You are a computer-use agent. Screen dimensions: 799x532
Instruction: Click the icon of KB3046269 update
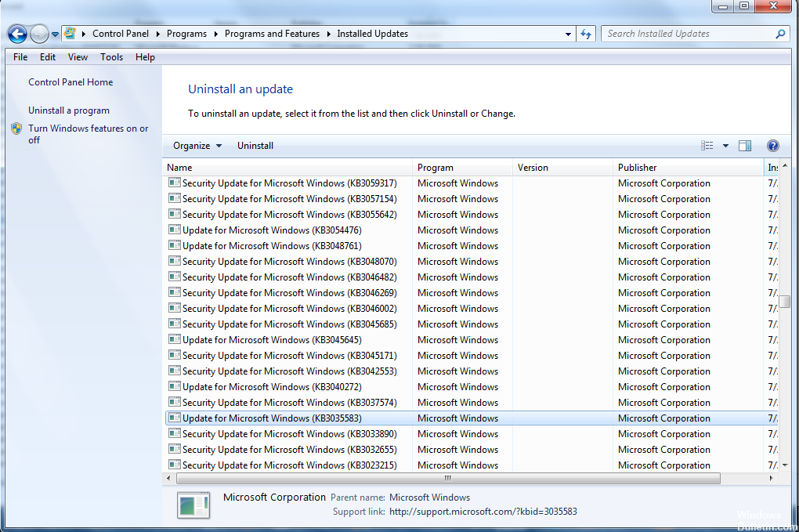[175, 292]
